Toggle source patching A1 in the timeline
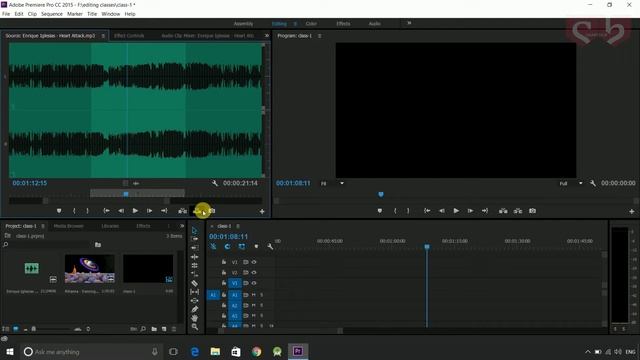Screen dimensions: 640x360 (x=213, y=295)
